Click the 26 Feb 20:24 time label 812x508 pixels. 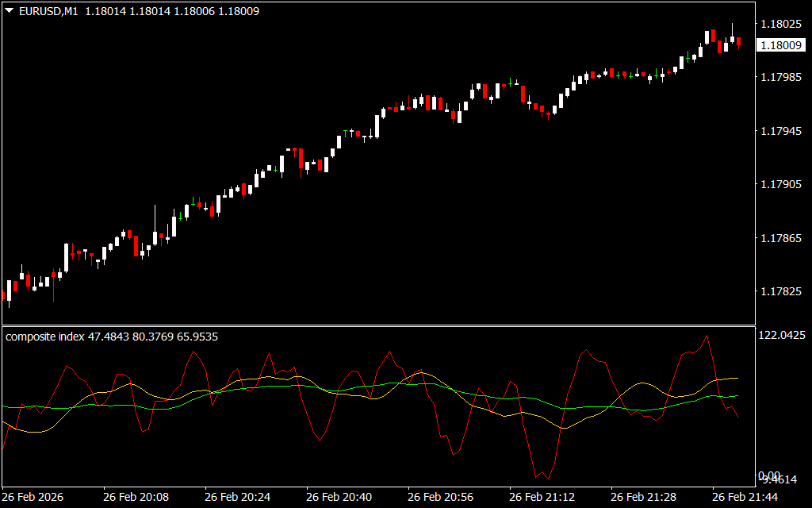[237, 497]
